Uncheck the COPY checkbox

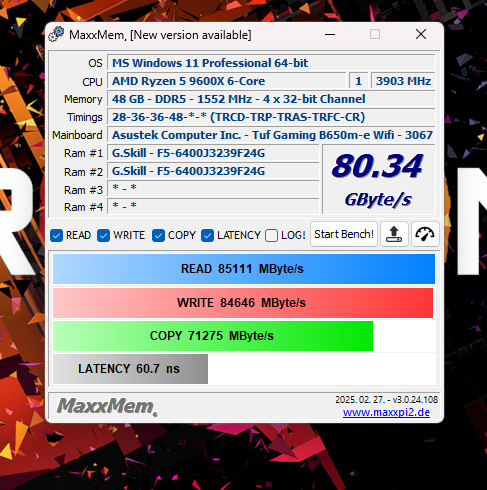[158, 235]
